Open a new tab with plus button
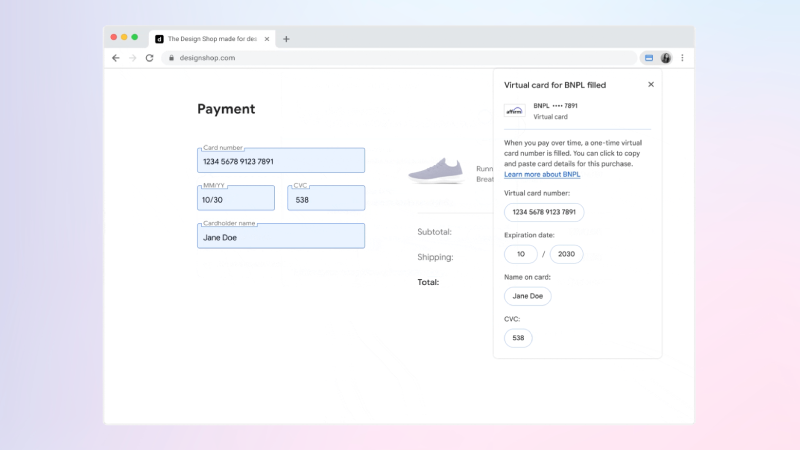Viewport: 800px width, 450px height. 286,39
